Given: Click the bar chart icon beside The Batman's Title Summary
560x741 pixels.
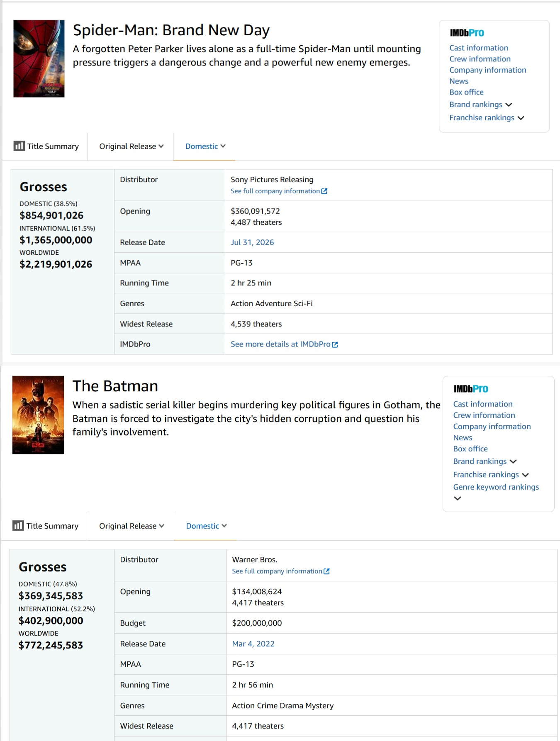Looking at the screenshot, I should (18, 526).
